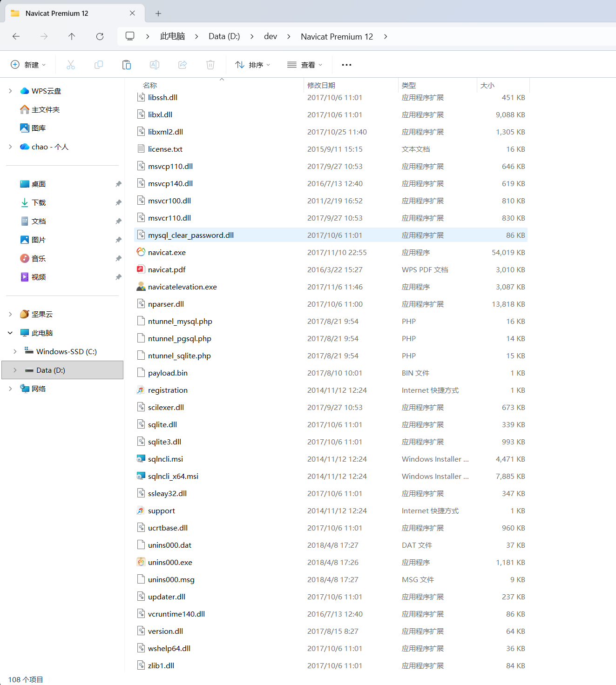Click the registration shortcut icon

coord(141,390)
